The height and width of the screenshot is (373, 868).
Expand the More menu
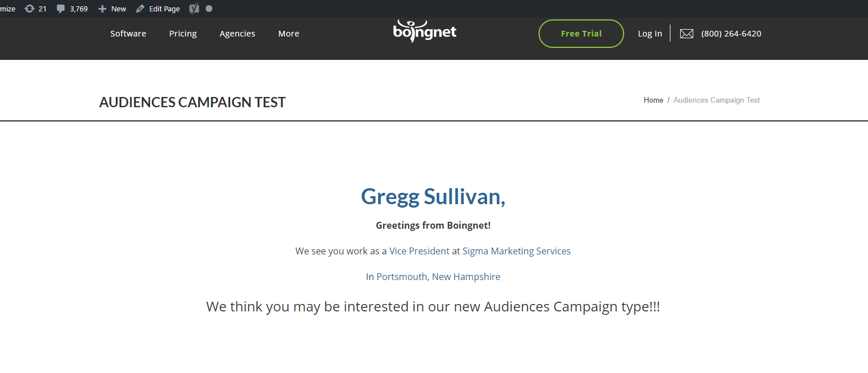tap(288, 34)
